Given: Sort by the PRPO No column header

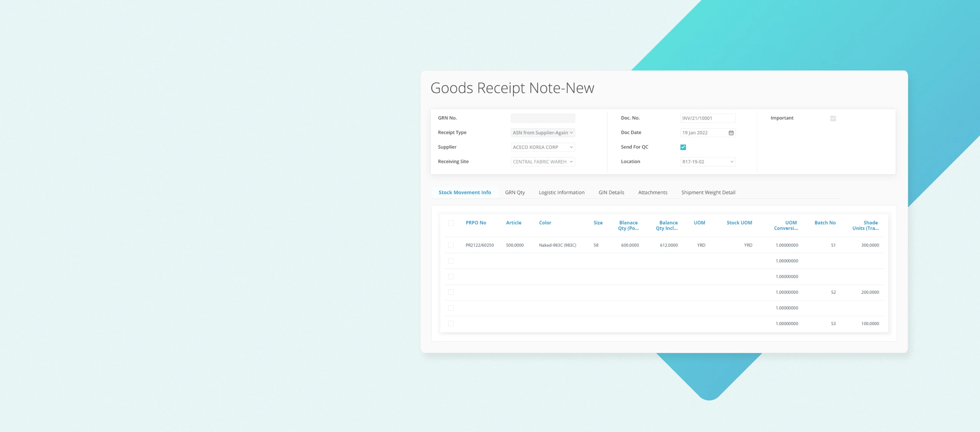Looking at the screenshot, I should point(476,223).
